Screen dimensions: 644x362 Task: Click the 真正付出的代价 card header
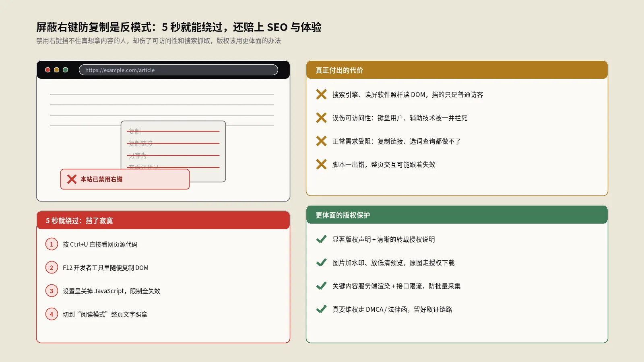click(457, 70)
